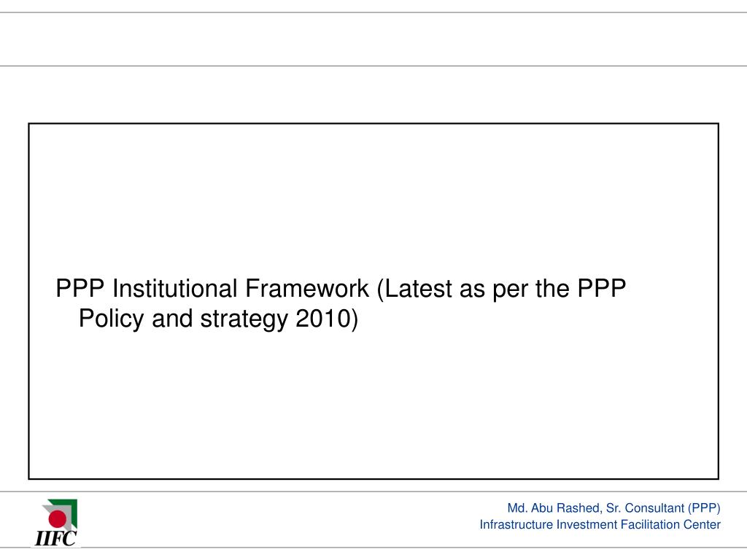Click the (PPP) text in the footer credit
This screenshot has height=560, width=747.
click(x=704, y=508)
